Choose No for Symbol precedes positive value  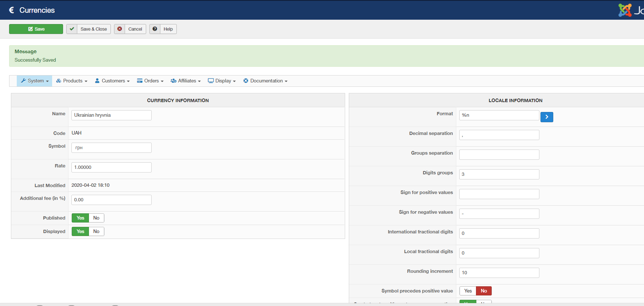click(x=484, y=291)
